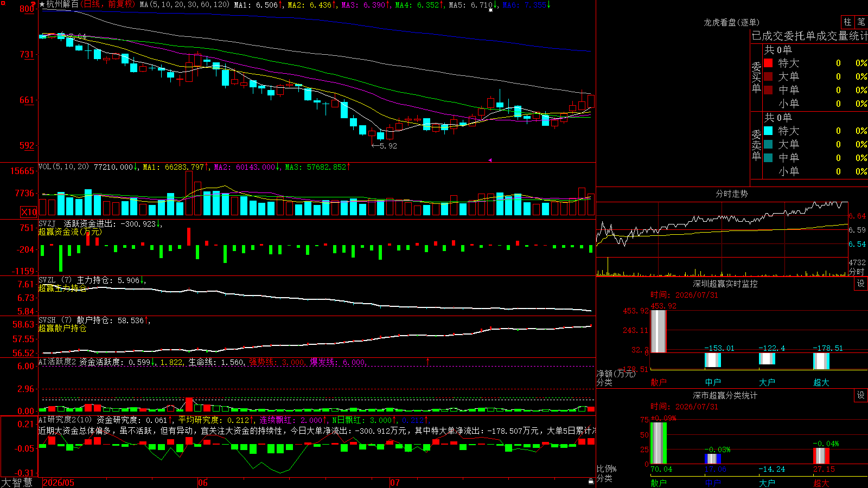Click the 深圳超赢实时监控 panel title
868x488 pixels.
coord(725,284)
